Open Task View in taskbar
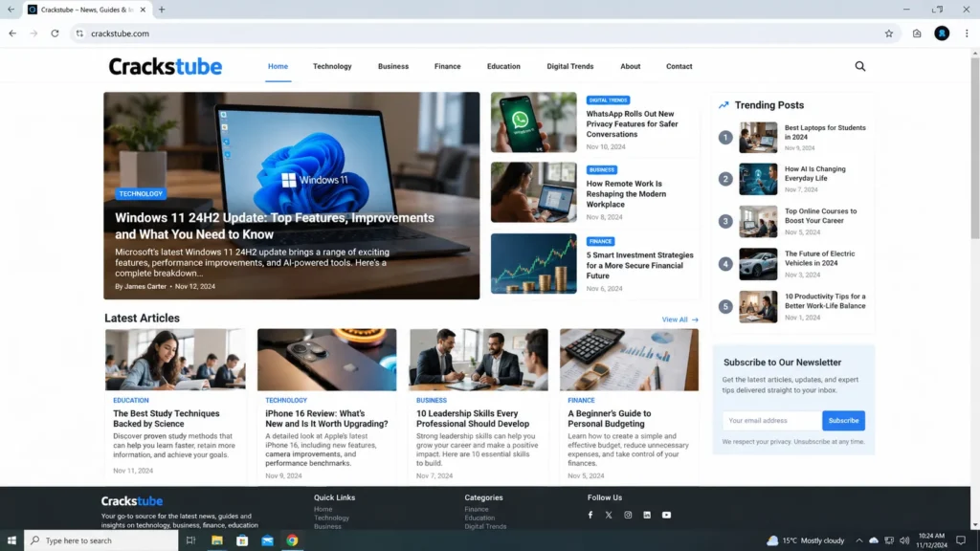The image size is (980, 551). [190, 540]
